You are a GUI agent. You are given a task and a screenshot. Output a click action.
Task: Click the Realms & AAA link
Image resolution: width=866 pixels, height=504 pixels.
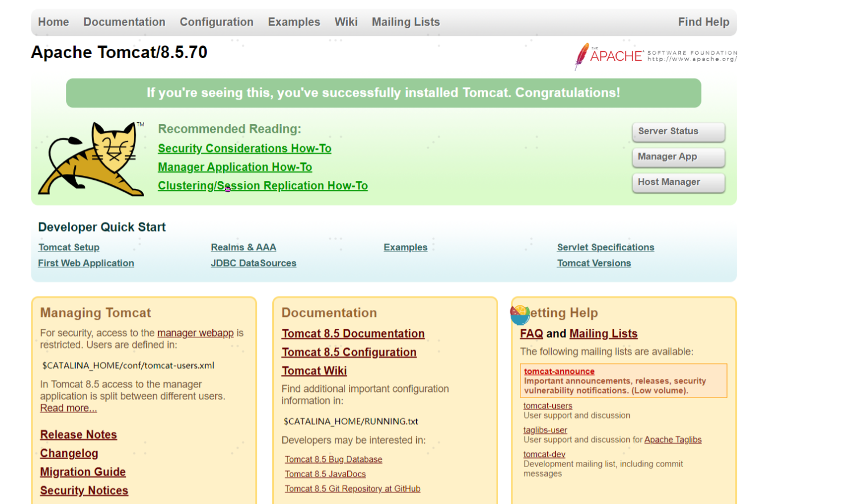244,247
